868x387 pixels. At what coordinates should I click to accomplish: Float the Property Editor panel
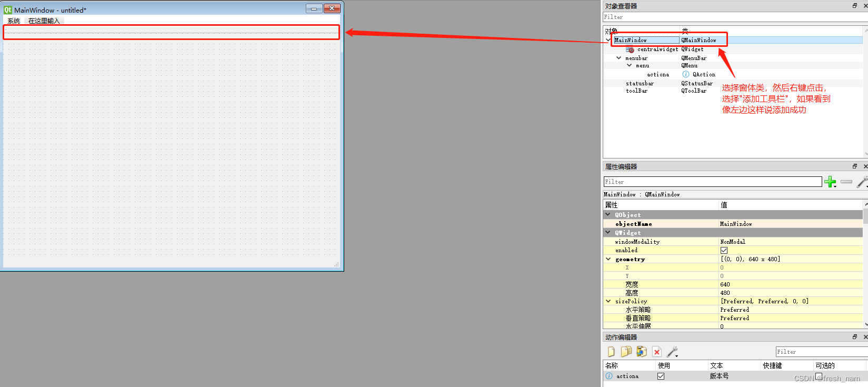click(855, 166)
